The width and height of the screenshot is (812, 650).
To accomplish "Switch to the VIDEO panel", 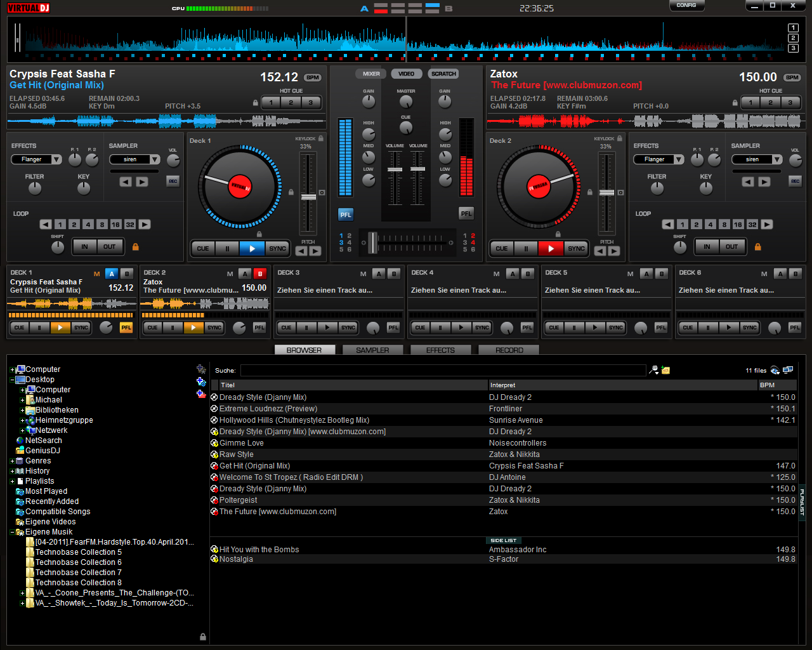I will pos(406,74).
